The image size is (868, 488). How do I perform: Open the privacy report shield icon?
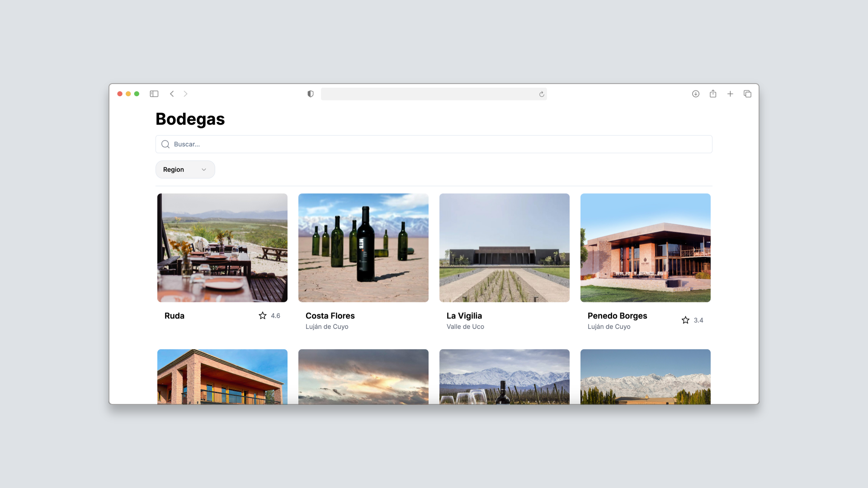(310, 94)
